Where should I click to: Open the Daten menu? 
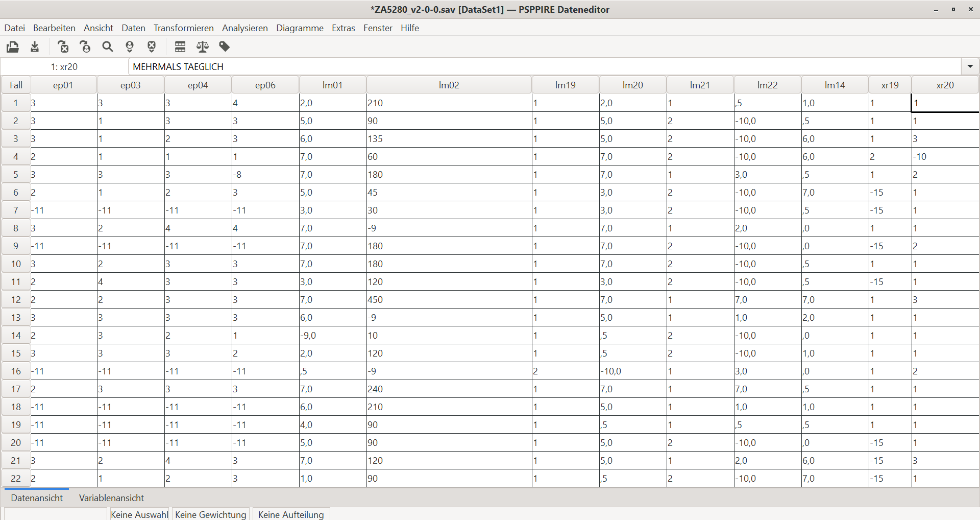pyautogui.click(x=133, y=28)
